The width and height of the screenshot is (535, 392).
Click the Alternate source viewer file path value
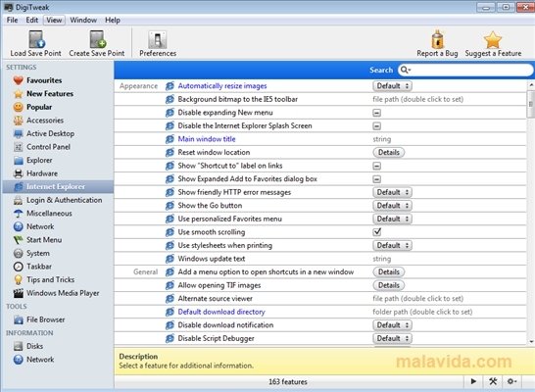(417, 299)
